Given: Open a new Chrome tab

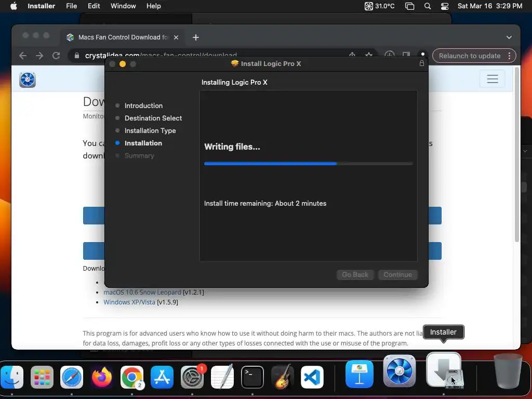Looking at the screenshot, I should [x=196, y=37].
